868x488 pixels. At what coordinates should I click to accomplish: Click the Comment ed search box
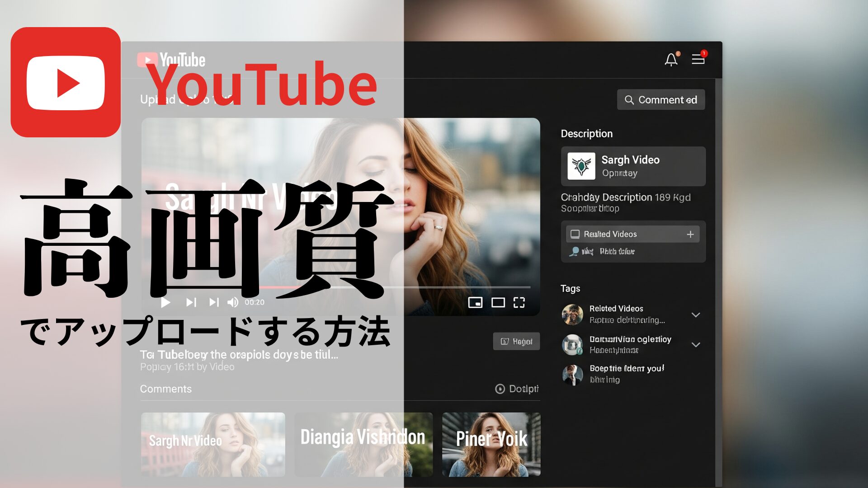coord(661,99)
